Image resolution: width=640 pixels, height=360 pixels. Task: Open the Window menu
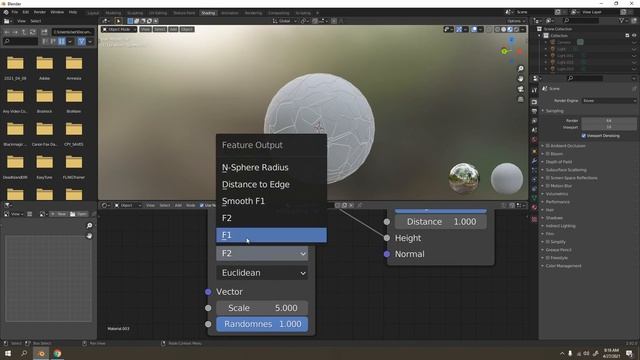(57, 12)
